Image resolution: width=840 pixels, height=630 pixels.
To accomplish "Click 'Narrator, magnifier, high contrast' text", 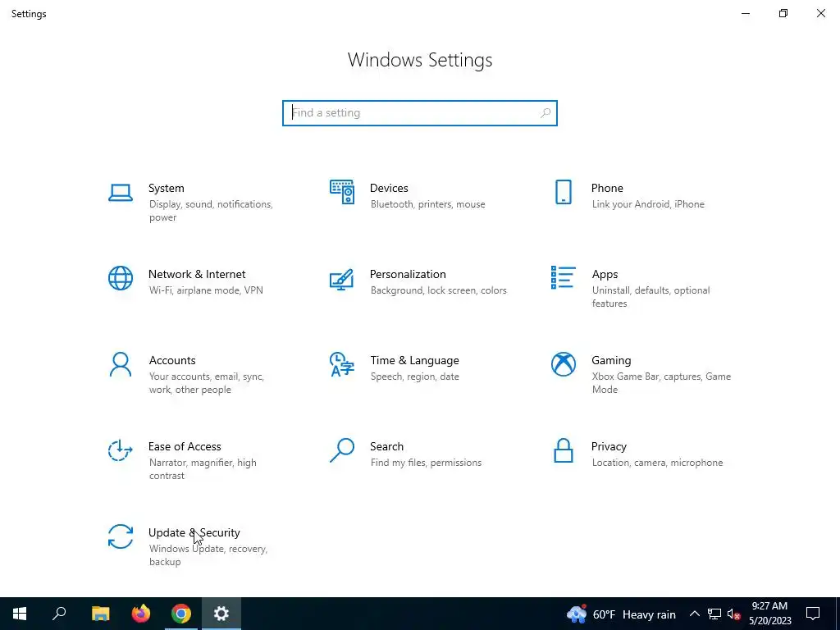I will click(x=203, y=469).
